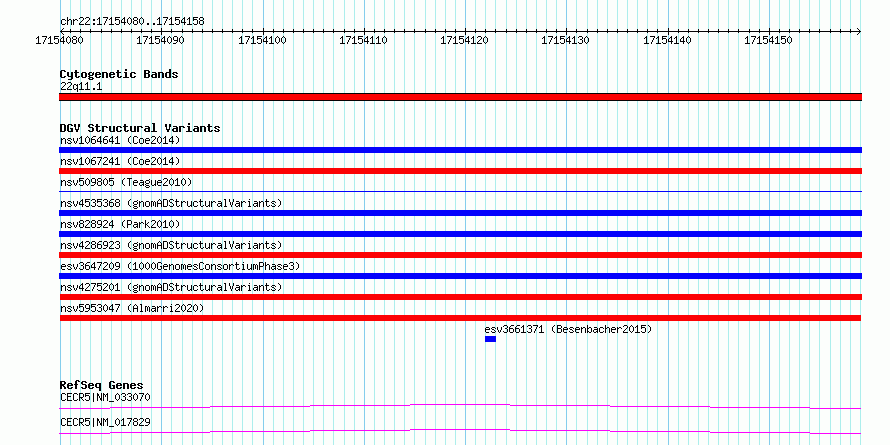890x445 pixels.
Task: Click ruler position 17154130
Action: [566, 40]
